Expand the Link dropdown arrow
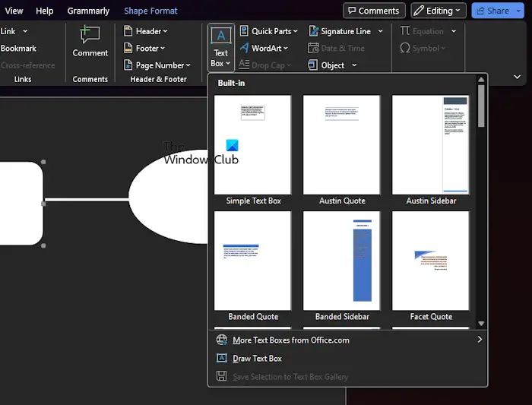The height and width of the screenshot is (405, 532). (25, 31)
